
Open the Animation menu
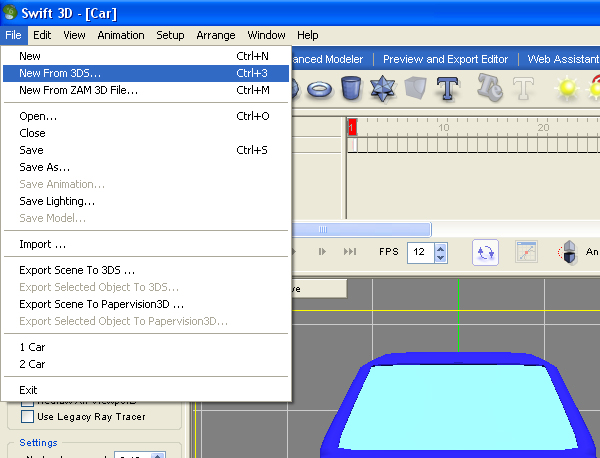pyautogui.click(x=121, y=35)
